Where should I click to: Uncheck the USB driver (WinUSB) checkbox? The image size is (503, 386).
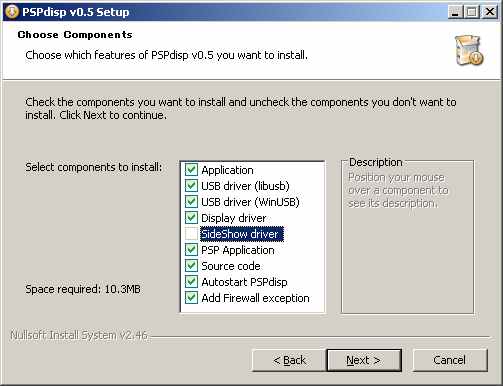[x=191, y=202]
